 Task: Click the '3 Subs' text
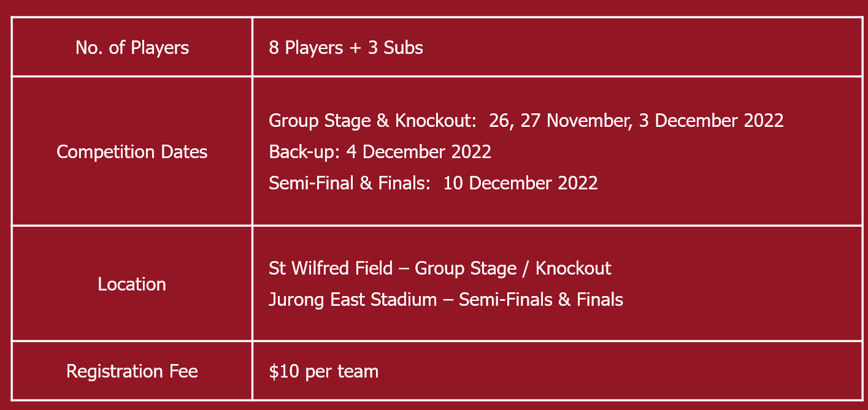point(396,48)
